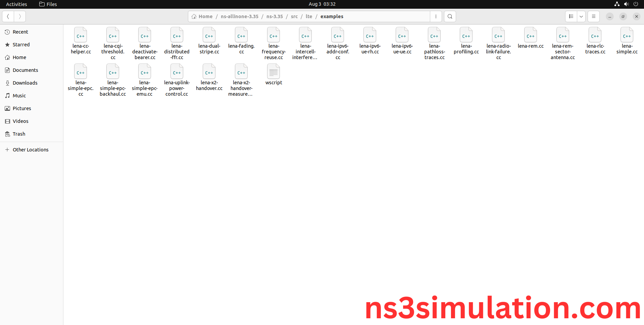The width and height of the screenshot is (644, 325).
Task: Open the path bar options menu
Action: 436,16
